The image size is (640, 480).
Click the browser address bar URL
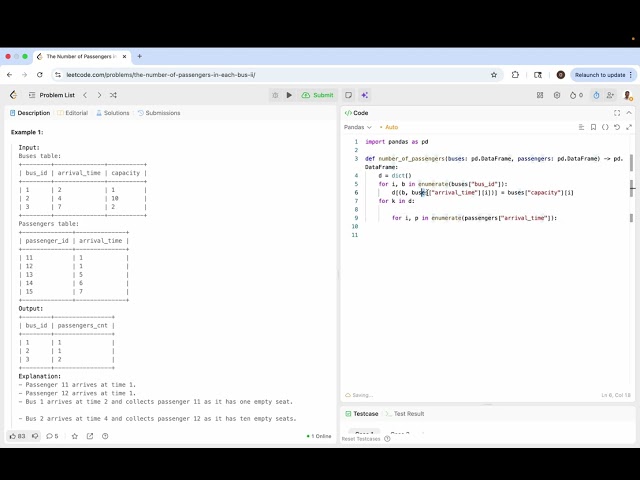click(x=250, y=74)
